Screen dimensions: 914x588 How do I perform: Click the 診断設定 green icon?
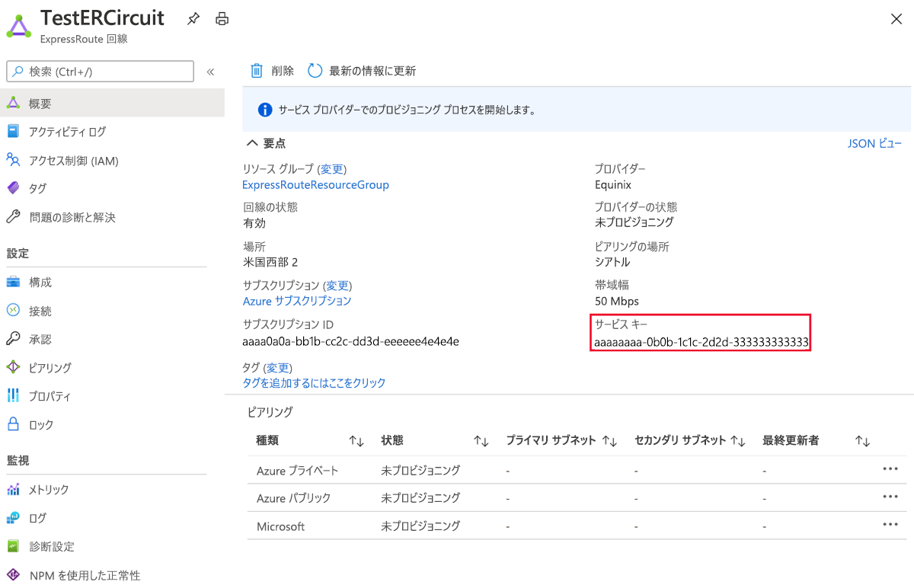[x=13, y=546]
